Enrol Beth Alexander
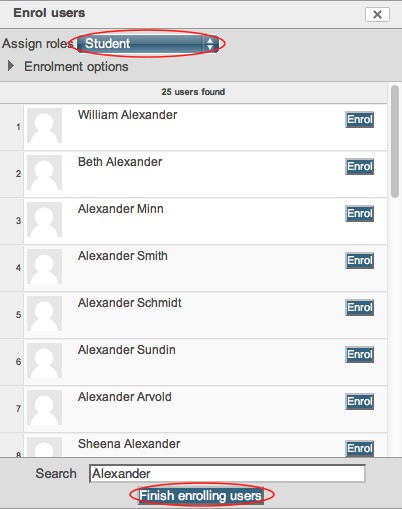This screenshot has width=402, height=509. pos(359,166)
